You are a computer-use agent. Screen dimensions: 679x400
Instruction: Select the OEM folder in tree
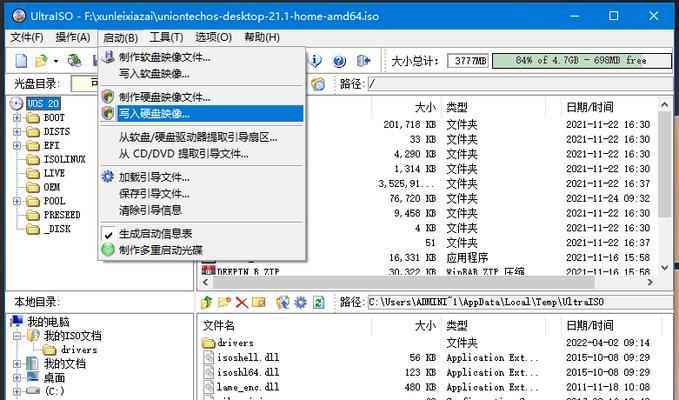pyautogui.click(x=52, y=187)
